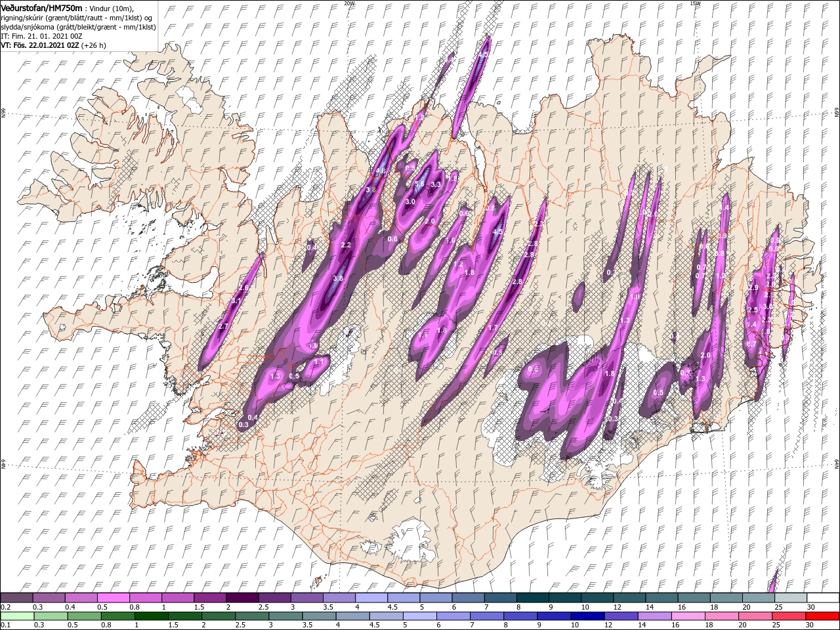This screenshot has width=840, height=630.
Task: Select upper legend swatch between 0.8 and 1
Action: pos(145,598)
